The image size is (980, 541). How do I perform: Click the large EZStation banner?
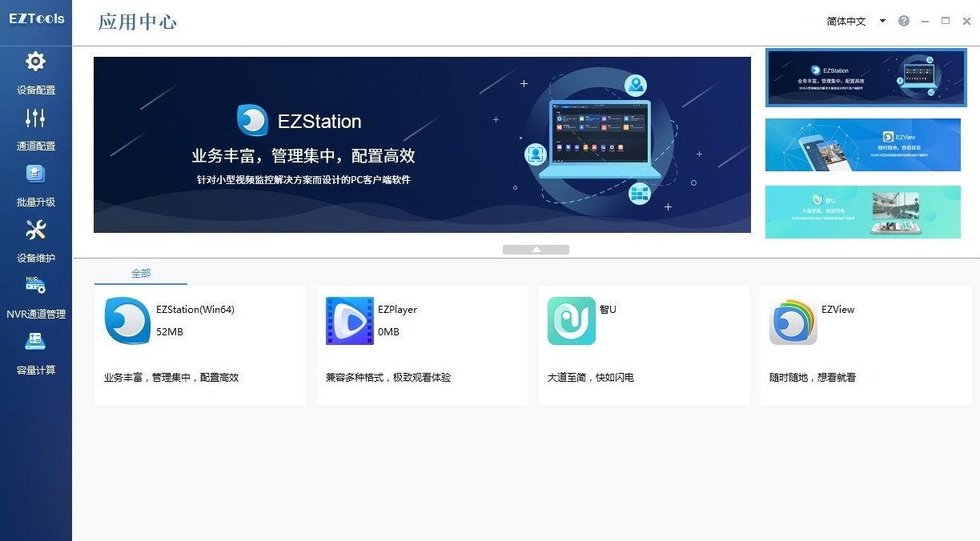coord(422,145)
